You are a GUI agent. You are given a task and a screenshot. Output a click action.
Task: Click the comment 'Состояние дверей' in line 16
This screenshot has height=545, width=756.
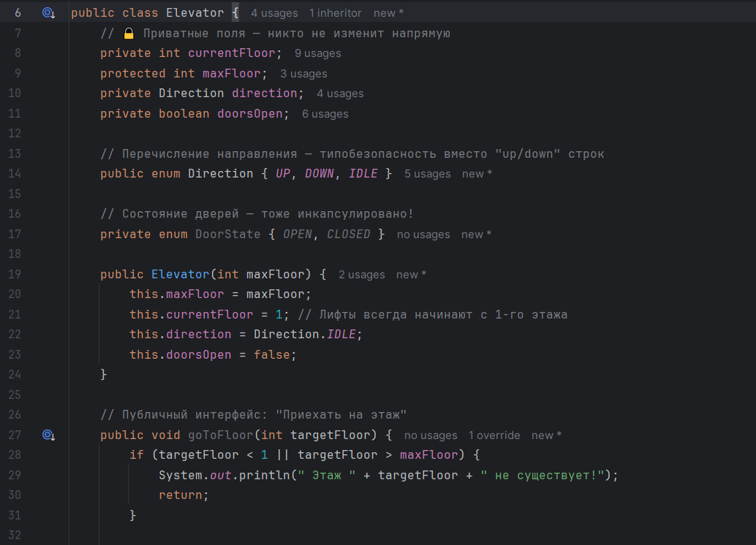pyautogui.click(x=181, y=213)
